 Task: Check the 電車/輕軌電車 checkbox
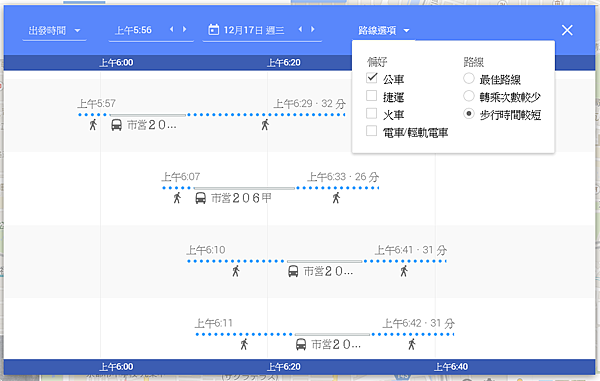pyautogui.click(x=372, y=131)
